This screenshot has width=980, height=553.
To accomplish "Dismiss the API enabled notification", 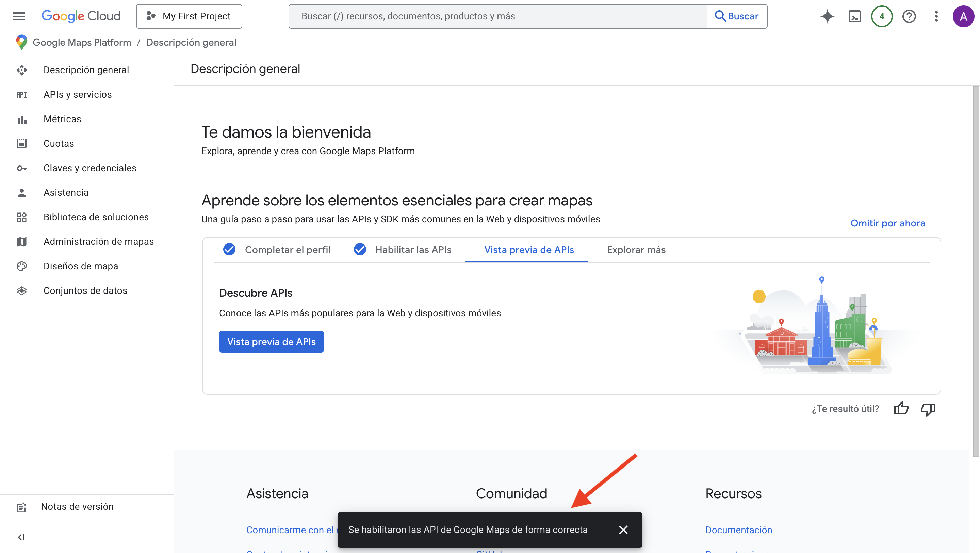I will click(x=623, y=530).
